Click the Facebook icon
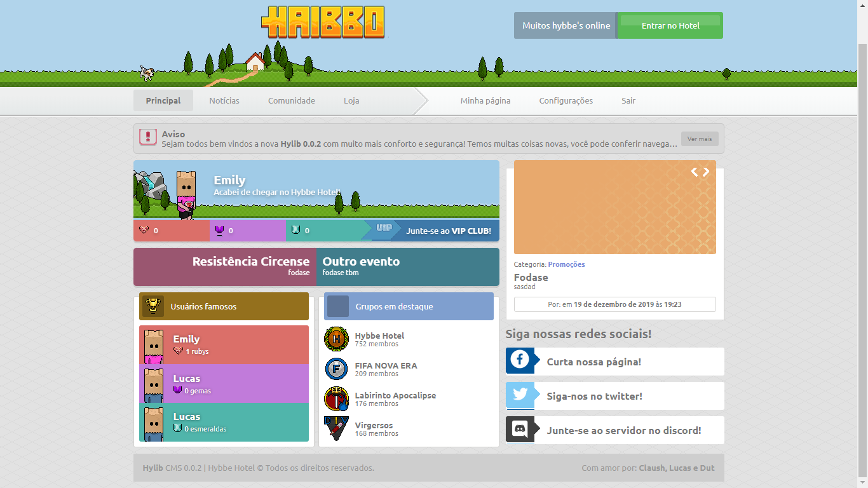 pyautogui.click(x=520, y=360)
